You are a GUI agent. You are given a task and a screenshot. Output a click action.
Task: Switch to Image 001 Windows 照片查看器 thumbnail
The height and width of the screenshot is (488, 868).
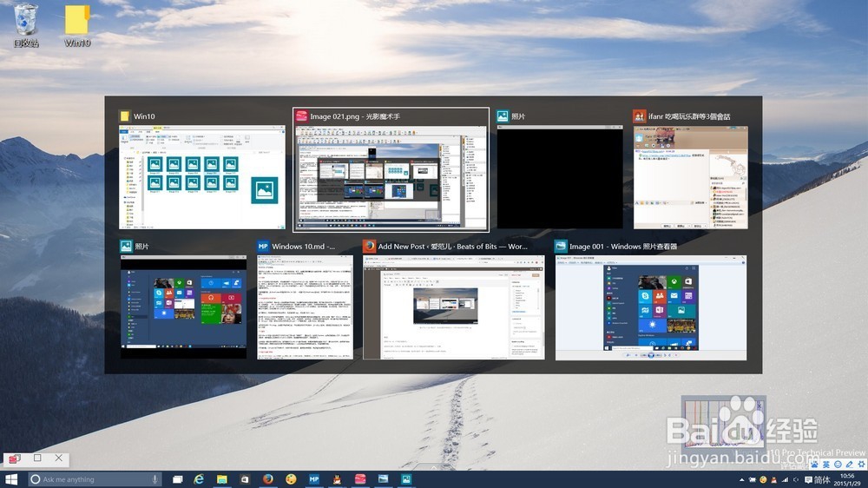pyautogui.click(x=651, y=307)
